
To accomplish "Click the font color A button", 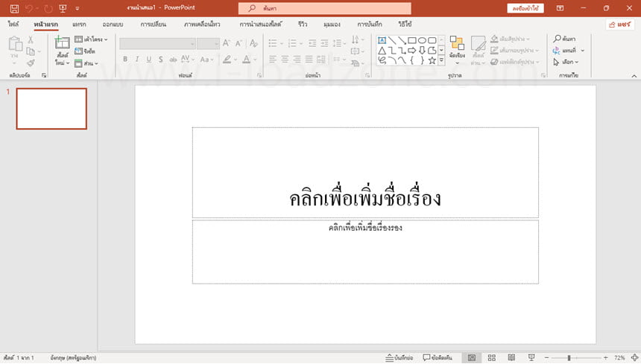I will tap(246, 59).
